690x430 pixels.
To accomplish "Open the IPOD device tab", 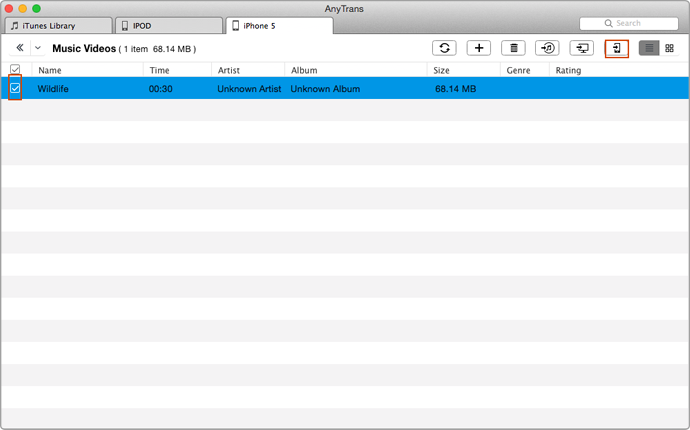I will tap(169, 26).
